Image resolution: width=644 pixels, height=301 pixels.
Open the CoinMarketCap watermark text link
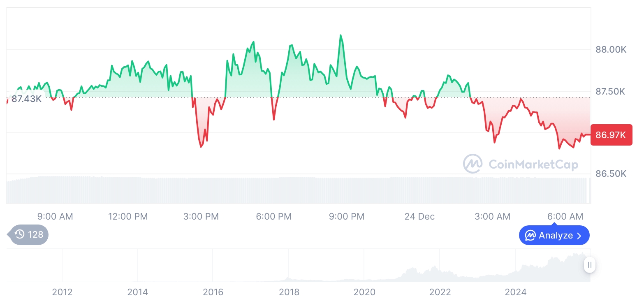533,164
